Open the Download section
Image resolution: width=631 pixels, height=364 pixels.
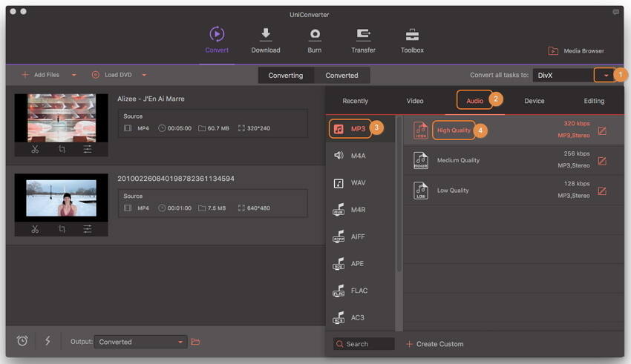[266, 40]
